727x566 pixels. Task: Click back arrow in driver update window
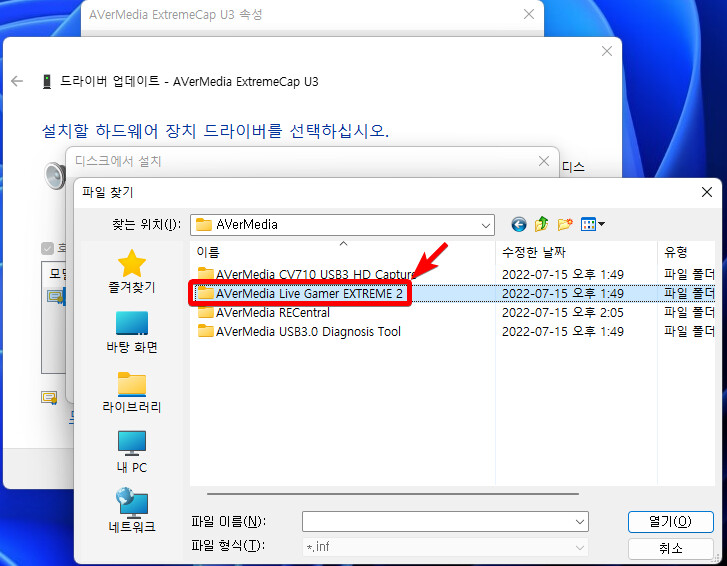[17, 82]
